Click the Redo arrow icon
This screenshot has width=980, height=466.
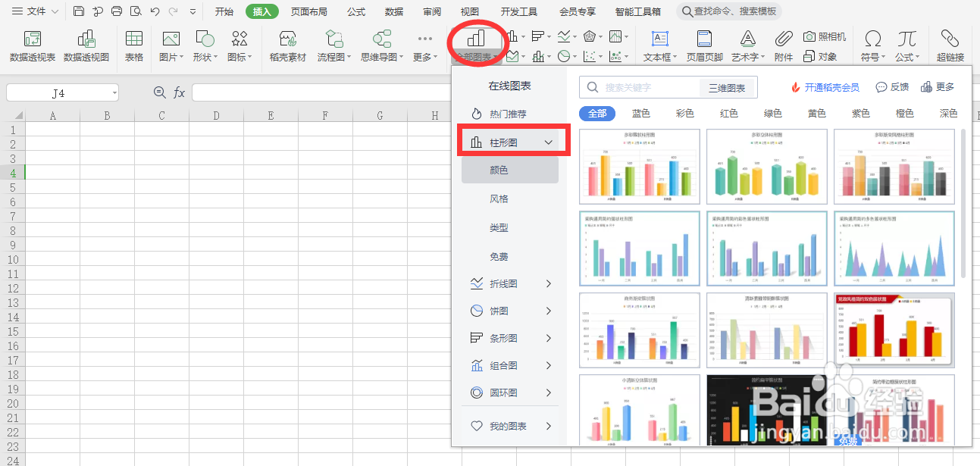(x=174, y=11)
